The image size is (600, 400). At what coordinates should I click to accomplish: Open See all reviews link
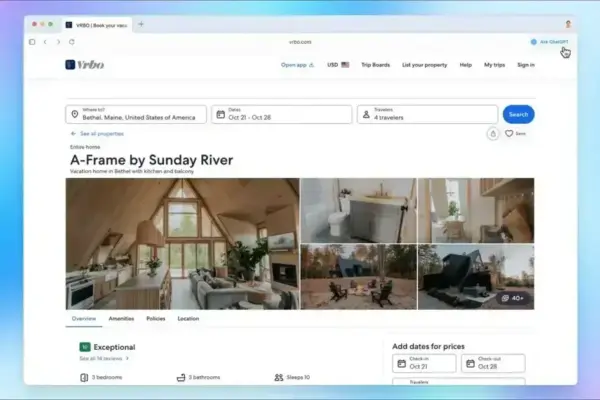(x=104, y=359)
